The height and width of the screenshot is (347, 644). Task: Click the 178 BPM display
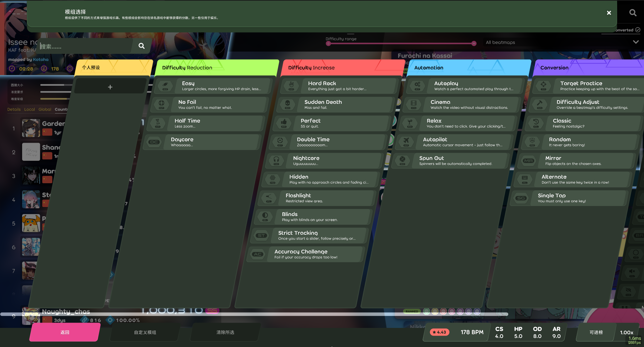click(x=472, y=332)
